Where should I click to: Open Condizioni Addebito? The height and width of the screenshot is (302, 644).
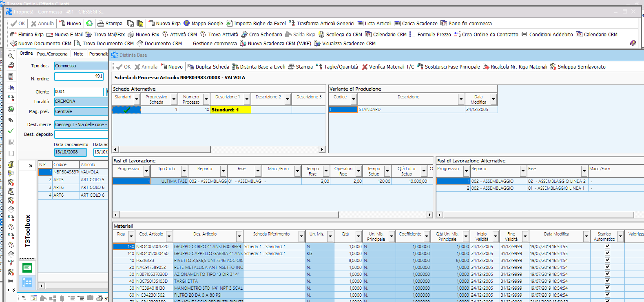547,34
